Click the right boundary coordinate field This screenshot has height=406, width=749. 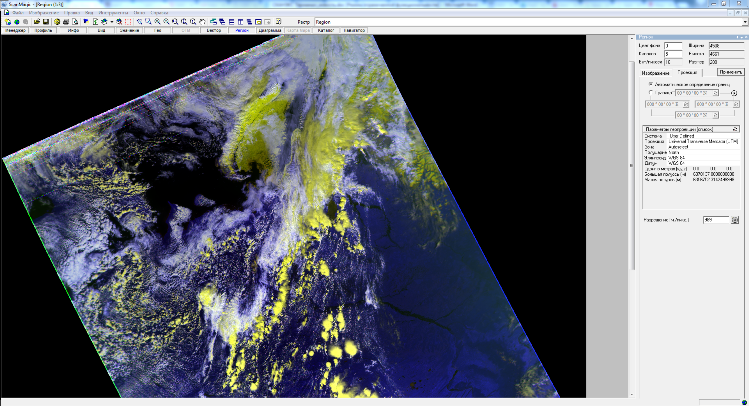click(x=717, y=104)
